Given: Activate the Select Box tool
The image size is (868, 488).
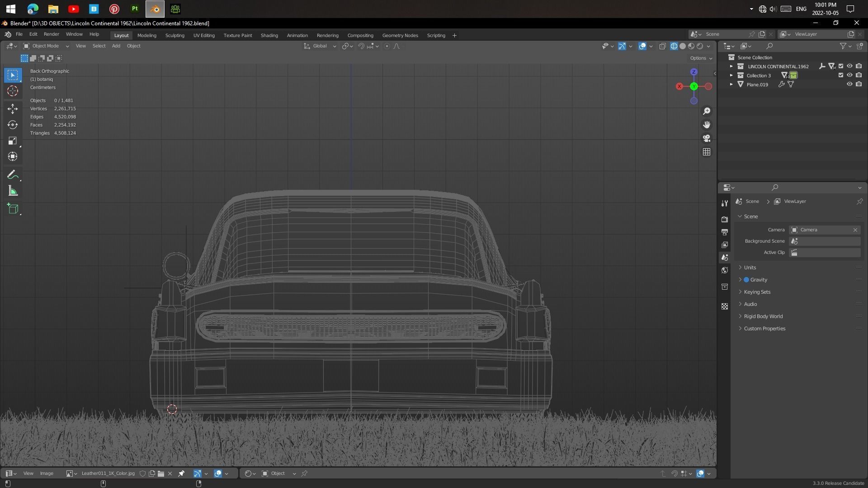Looking at the screenshot, I should coord(13,75).
